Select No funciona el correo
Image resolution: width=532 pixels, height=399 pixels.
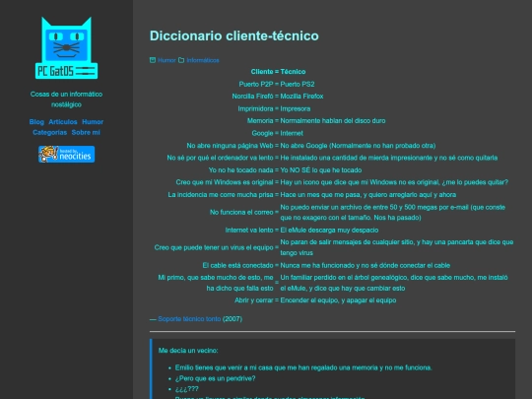pyautogui.click(x=241, y=213)
